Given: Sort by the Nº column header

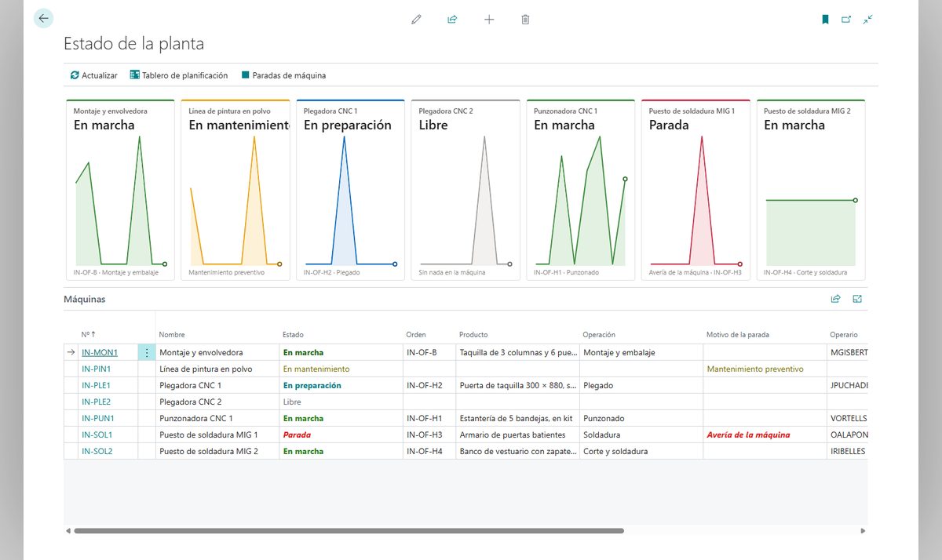Looking at the screenshot, I should click(88, 335).
